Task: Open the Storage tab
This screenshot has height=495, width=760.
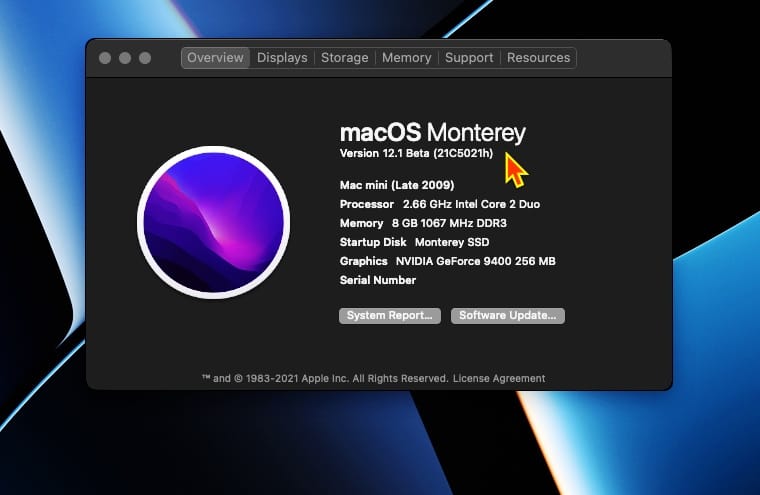Action: (x=345, y=58)
